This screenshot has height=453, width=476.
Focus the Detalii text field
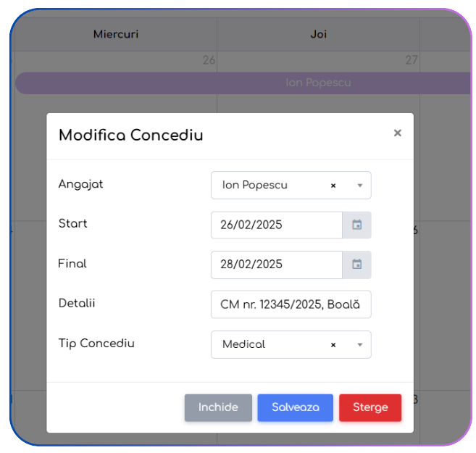tap(291, 304)
